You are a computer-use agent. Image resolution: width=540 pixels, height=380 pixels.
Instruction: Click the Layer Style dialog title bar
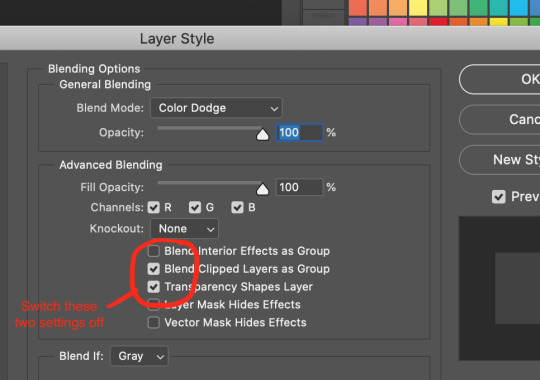(x=270, y=38)
